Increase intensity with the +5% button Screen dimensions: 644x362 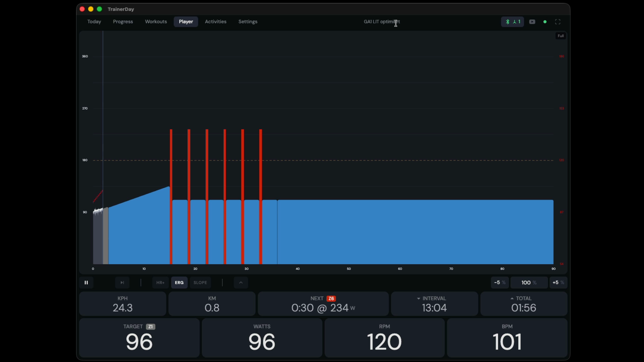click(558, 283)
